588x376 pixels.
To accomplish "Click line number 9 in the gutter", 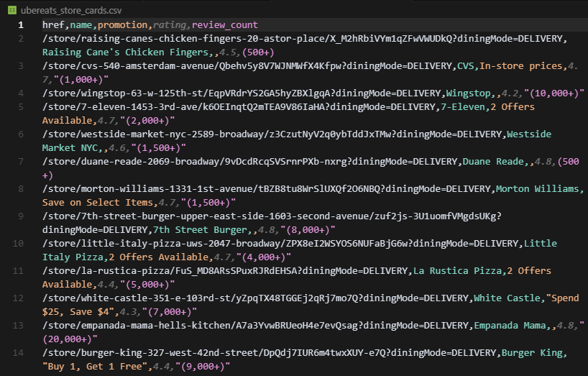I will [21, 216].
